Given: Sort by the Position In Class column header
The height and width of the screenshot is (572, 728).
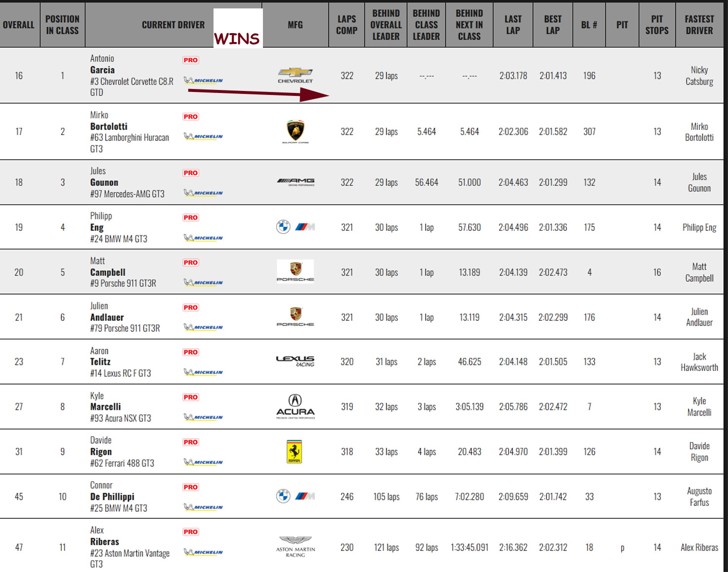Looking at the screenshot, I should (62, 25).
